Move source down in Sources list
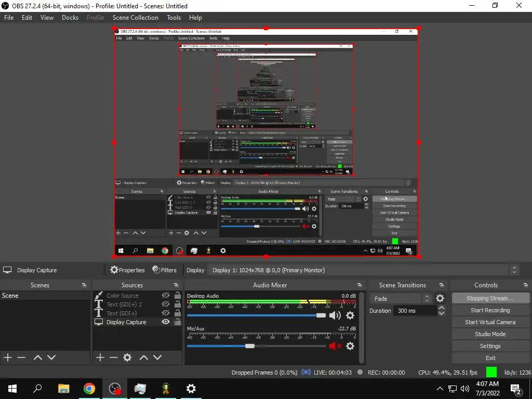This screenshot has width=532, height=399. click(157, 357)
